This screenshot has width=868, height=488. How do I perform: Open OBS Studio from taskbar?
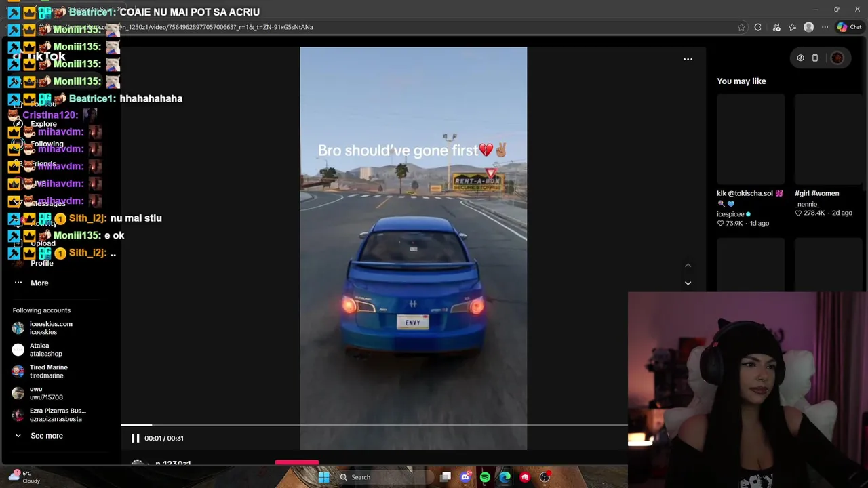[545, 477]
